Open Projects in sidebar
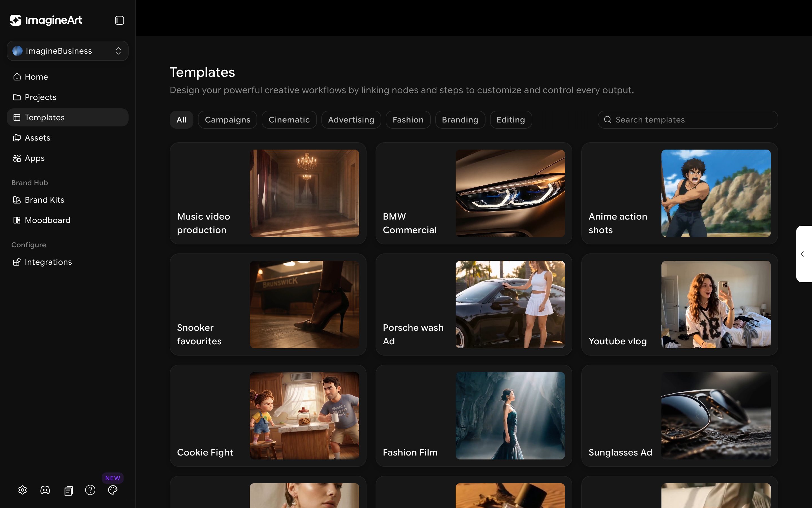812x508 pixels. 67,97
